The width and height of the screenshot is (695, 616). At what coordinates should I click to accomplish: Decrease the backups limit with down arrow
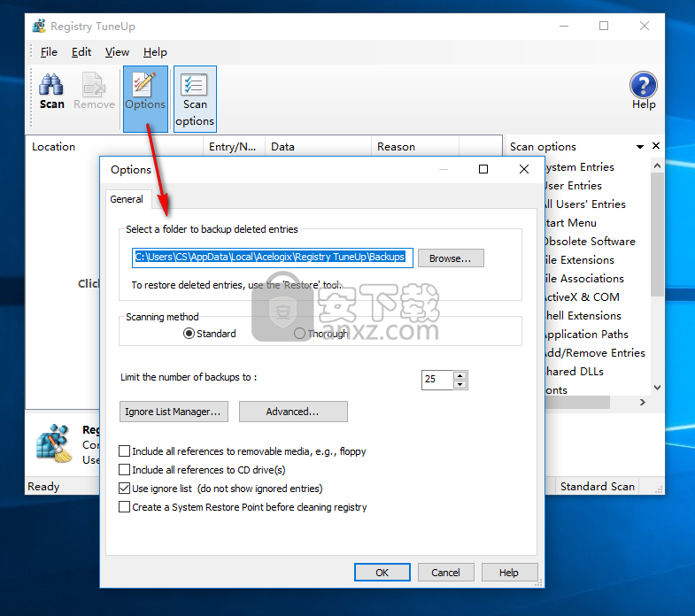460,384
